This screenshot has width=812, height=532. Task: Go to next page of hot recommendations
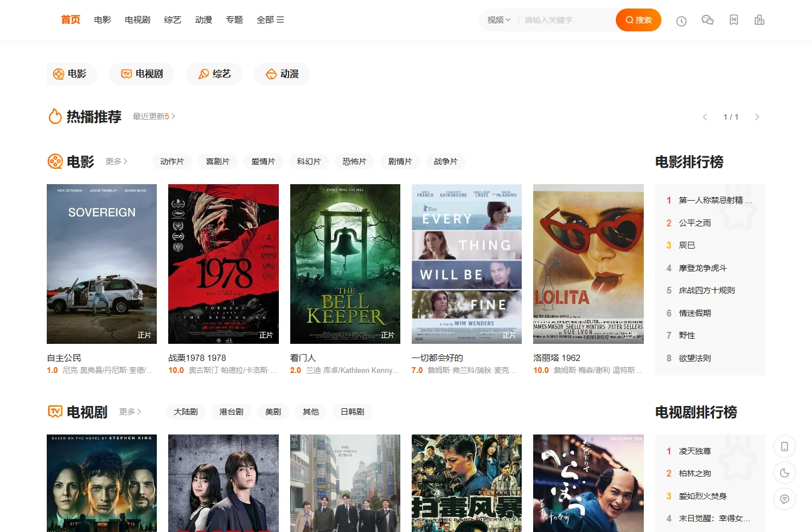click(757, 117)
